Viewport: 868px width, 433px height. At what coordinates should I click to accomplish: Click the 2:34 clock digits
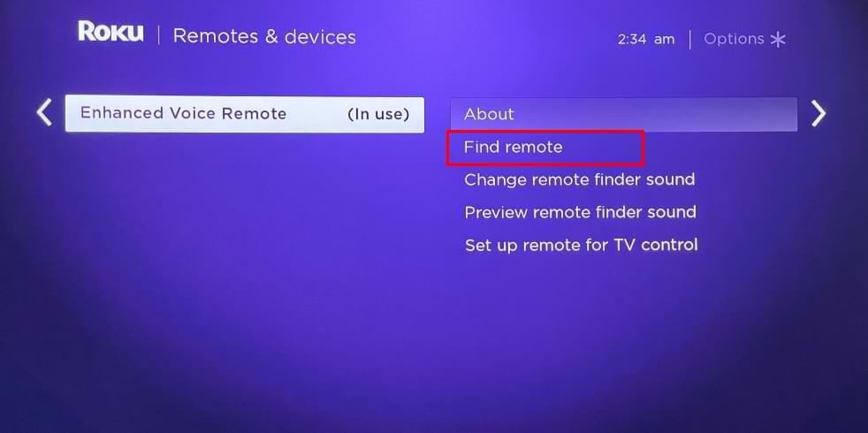pyautogui.click(x=632, y=39)
